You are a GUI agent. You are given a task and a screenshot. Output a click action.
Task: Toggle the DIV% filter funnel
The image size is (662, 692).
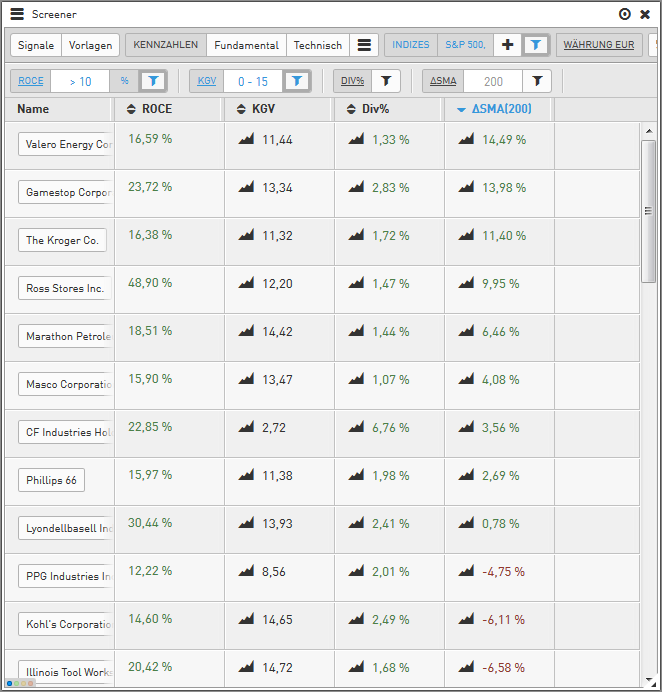click(x=386, y=81)
